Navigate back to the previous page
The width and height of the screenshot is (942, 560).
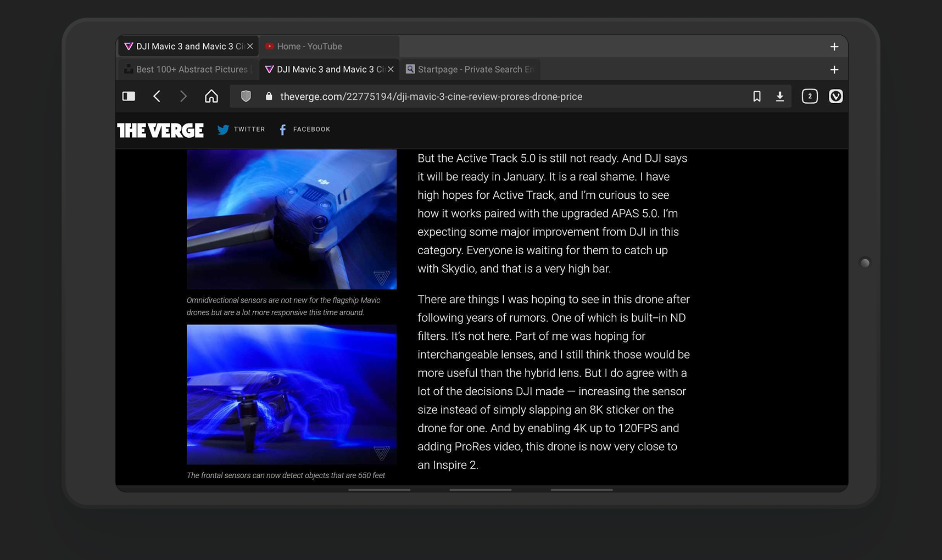[x=157, y=96]
